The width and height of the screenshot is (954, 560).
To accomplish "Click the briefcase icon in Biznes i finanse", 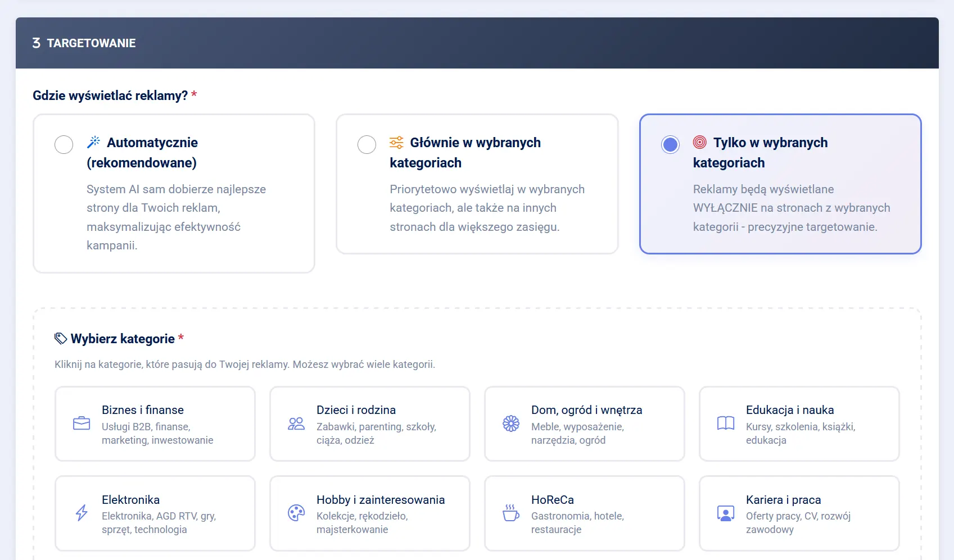I will 82,424.
